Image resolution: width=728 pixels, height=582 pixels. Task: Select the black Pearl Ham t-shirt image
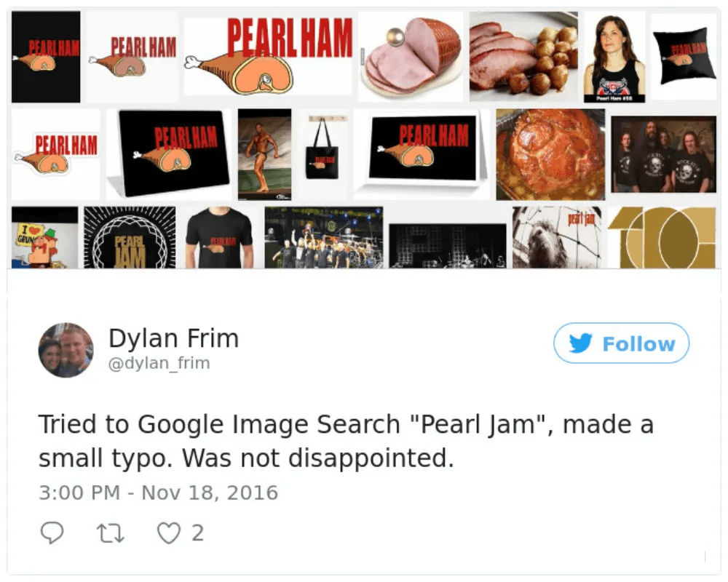(x=219, y=238)
